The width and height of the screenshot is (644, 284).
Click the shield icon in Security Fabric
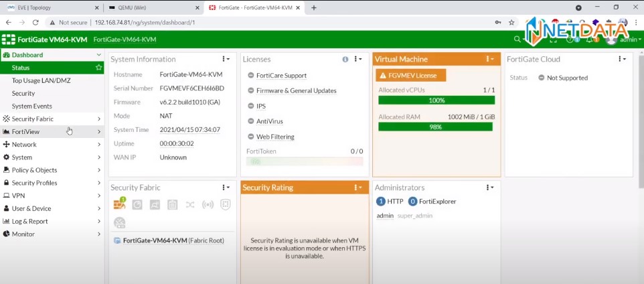225,205
